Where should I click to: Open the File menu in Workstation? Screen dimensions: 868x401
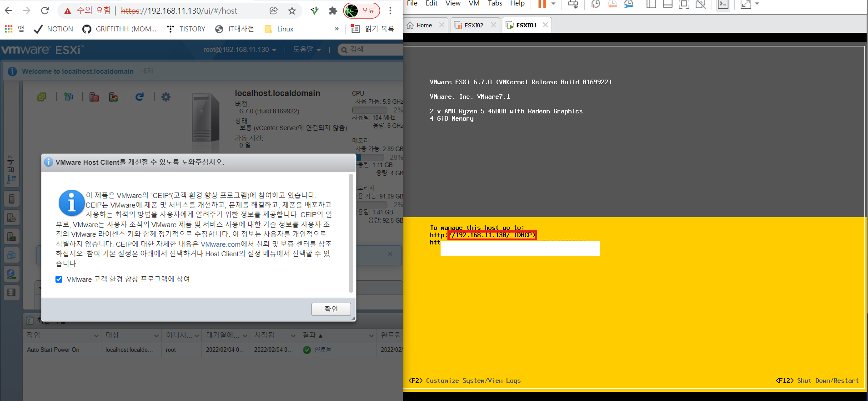(x=412, y=3)
